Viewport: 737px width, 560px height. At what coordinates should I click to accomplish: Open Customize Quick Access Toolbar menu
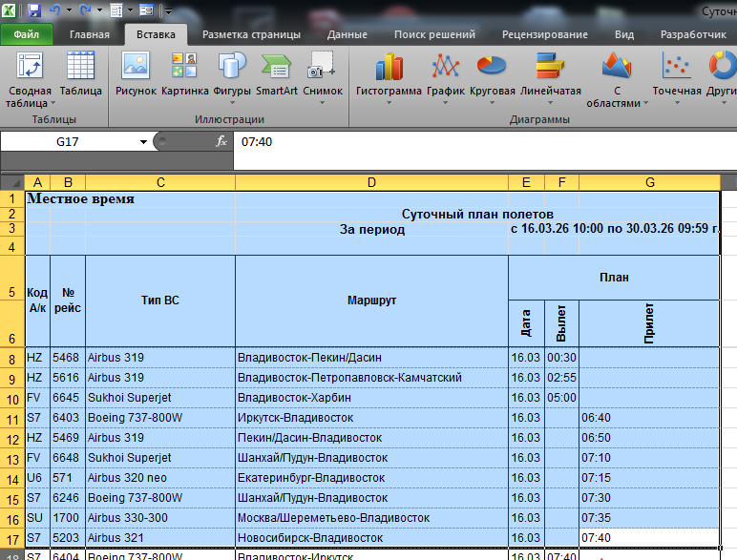tap(168, 10)
